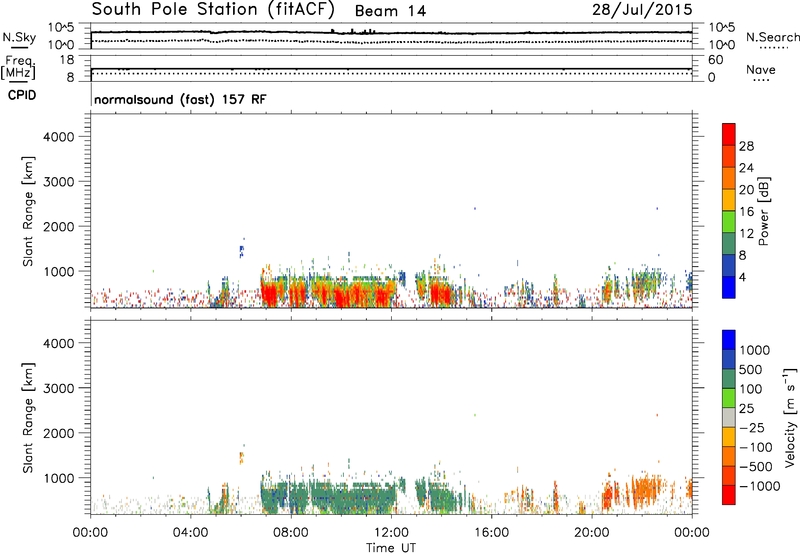Viewport: 800px width, 554px height.
Task: Click the 'Power [dB]' colorbar label
Action: (763, 211)
